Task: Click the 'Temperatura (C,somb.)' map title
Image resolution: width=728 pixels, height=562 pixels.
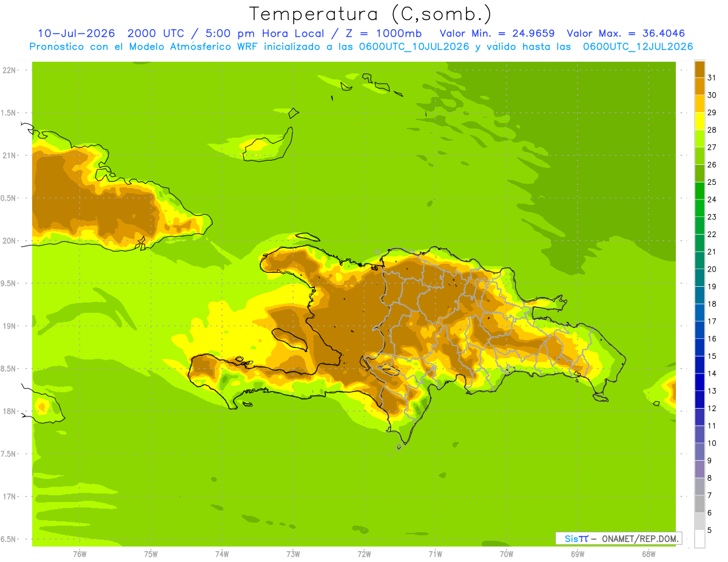Action: pos(370,13)
